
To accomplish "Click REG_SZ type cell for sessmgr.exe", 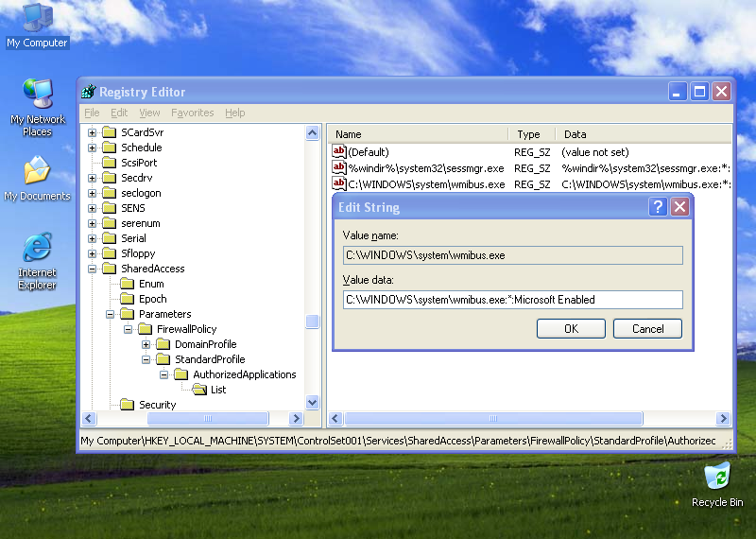I will 532,168.
